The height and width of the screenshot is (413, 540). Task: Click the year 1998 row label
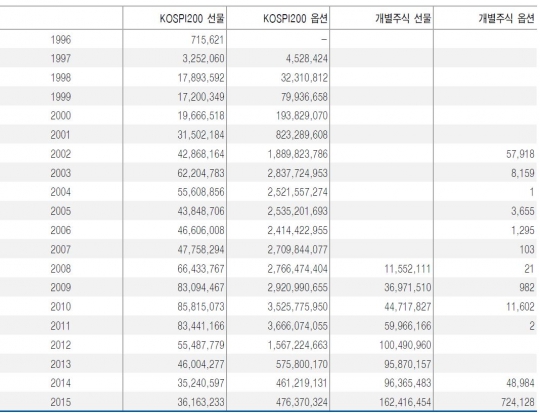coord(61,78)
